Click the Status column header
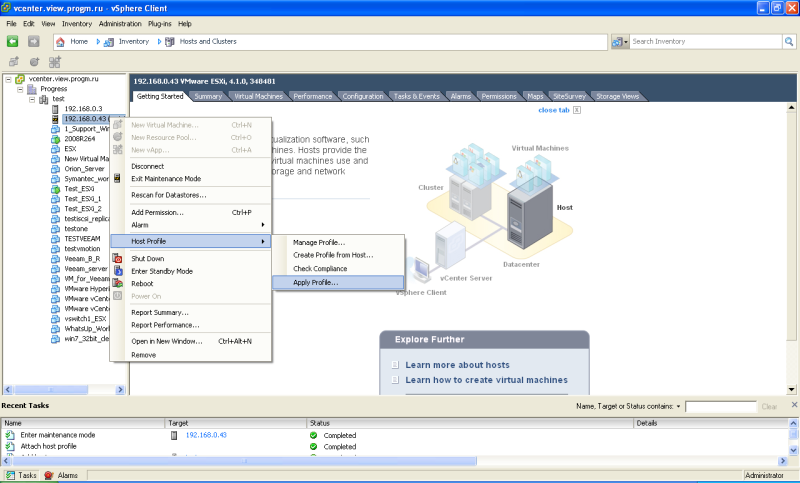800x483 pixels. pyautogui.click(x=470, y=423)
